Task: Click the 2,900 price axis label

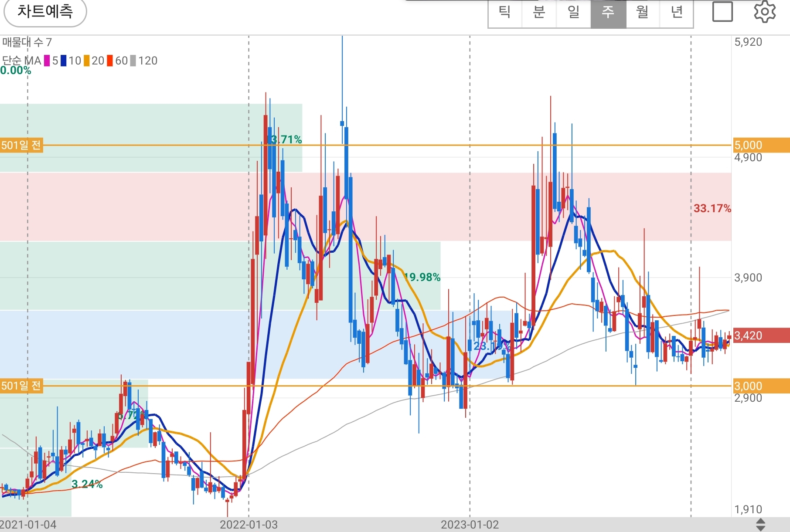Action: [748, 398]
